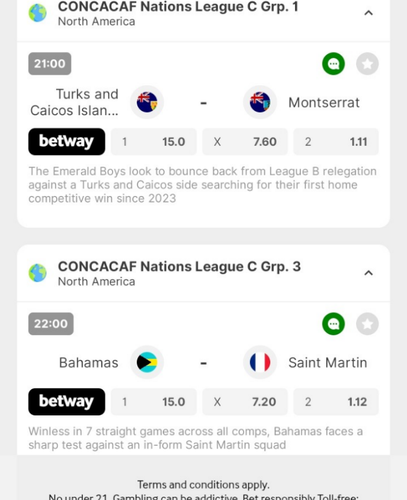Open betway logo on the Bahamas match

coord(67,402)
